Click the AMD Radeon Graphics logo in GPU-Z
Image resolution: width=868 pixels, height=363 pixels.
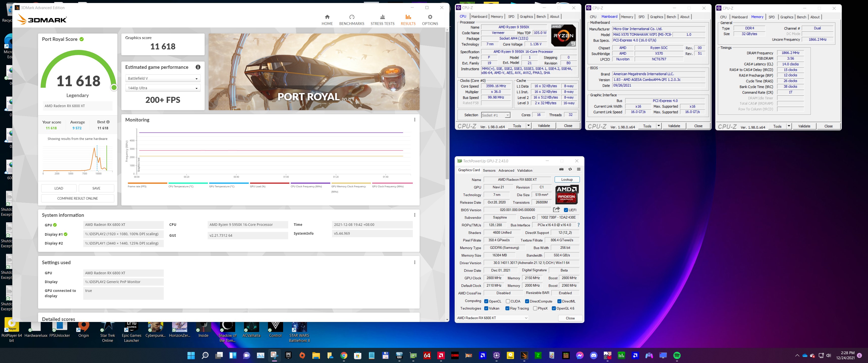click(x=567, y=195)
